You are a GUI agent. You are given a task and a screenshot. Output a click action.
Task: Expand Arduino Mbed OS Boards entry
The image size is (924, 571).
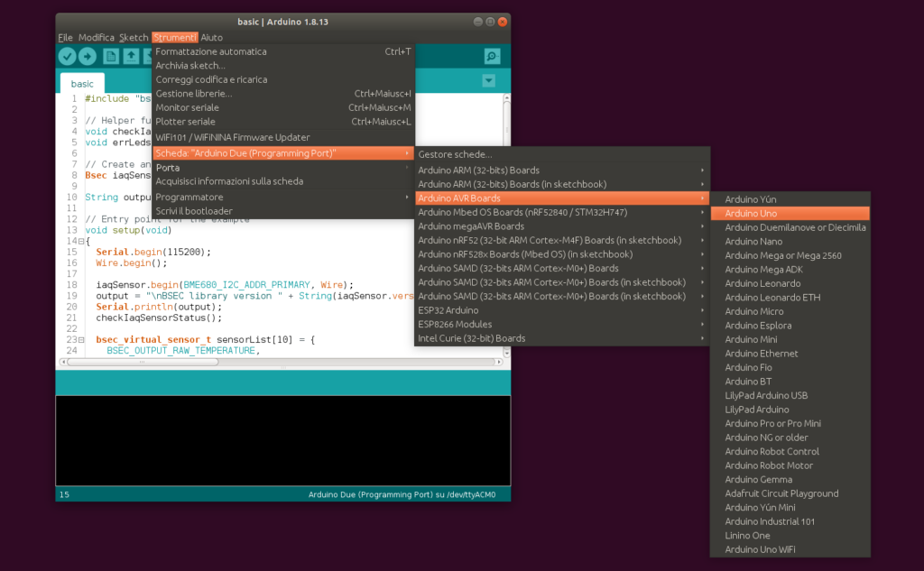click(x=562, y=212)
